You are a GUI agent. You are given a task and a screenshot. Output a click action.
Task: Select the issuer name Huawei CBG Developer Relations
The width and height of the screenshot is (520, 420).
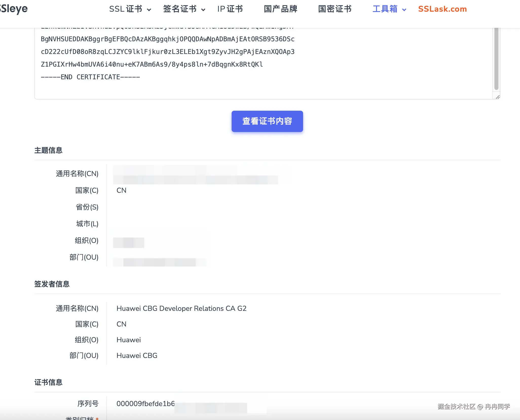pyautogui.click(x=181, y=308)
